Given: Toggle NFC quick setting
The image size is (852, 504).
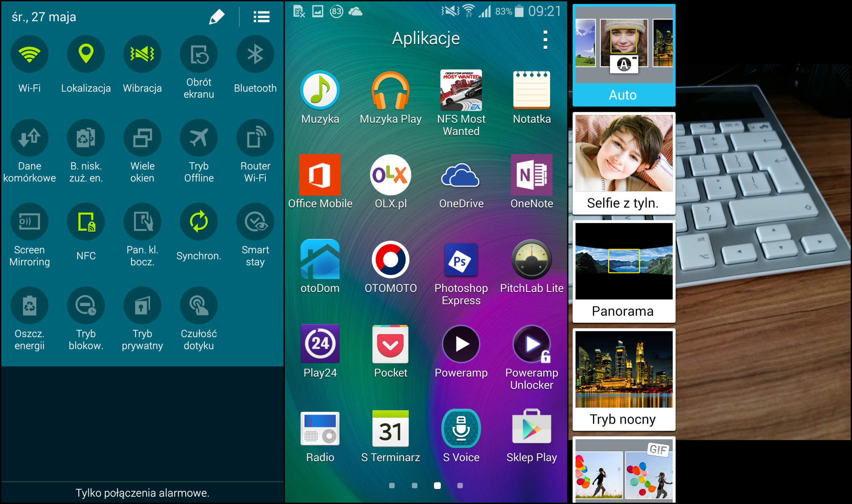Looking at the screenshot, I should tap(86, 222).
